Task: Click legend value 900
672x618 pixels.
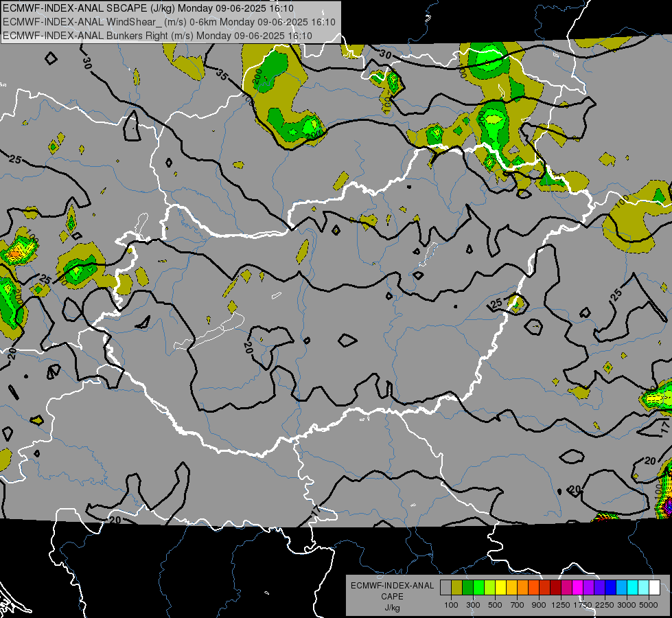Action: (539, 605)
